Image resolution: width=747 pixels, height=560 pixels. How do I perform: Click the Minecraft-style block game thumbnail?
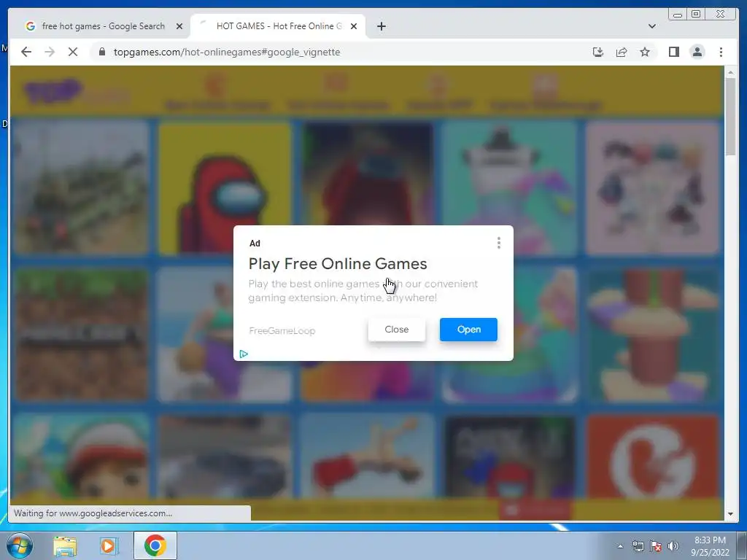click(x=82, y=335)
